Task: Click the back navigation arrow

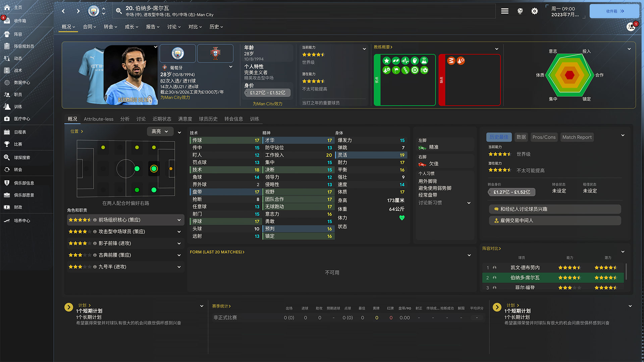Action: (63, 11)
